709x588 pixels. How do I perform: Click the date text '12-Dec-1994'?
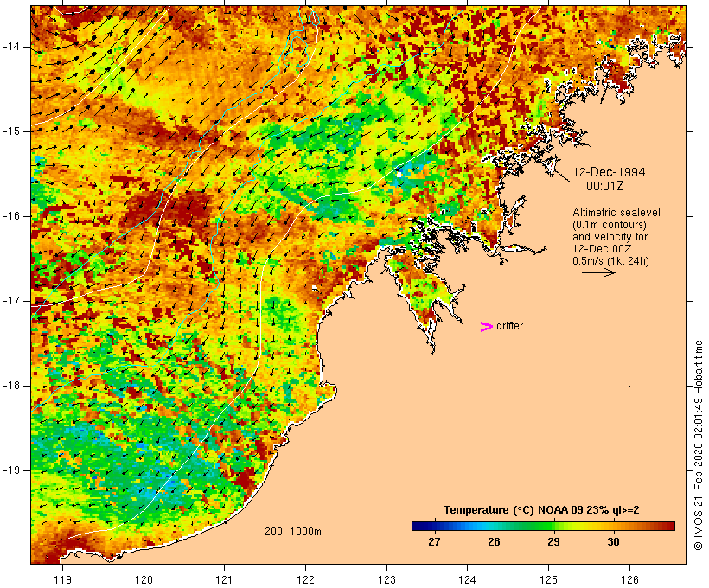[x=609, y=172]
